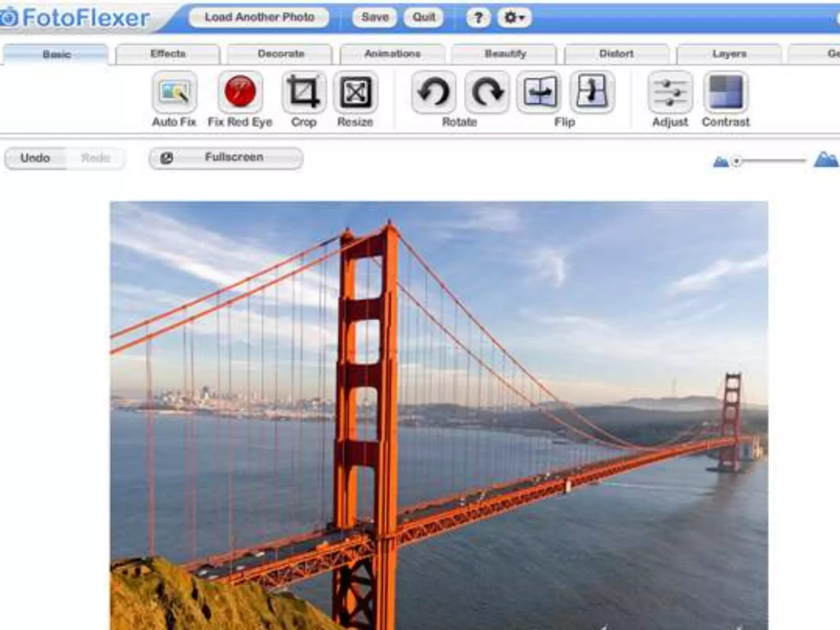840x630 pixels.
Task: Switch to the Effects tab
Action: tap(168, 54)
